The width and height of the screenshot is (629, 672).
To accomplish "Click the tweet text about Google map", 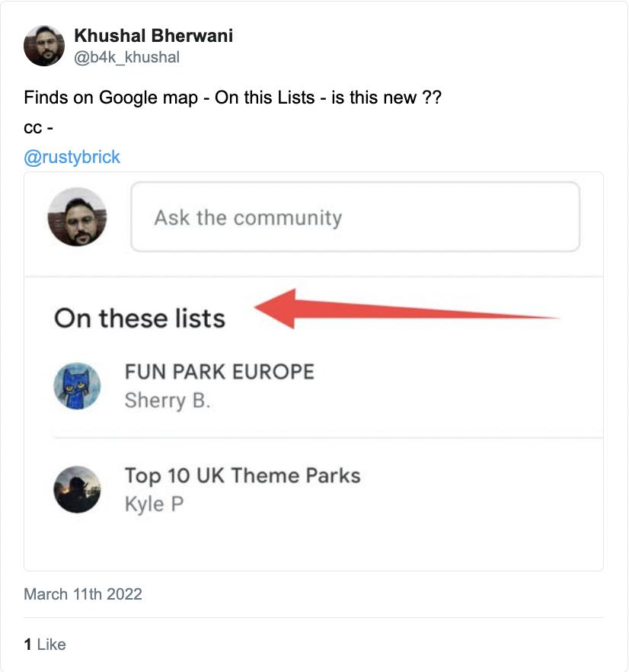I will (x=233, y=98).
